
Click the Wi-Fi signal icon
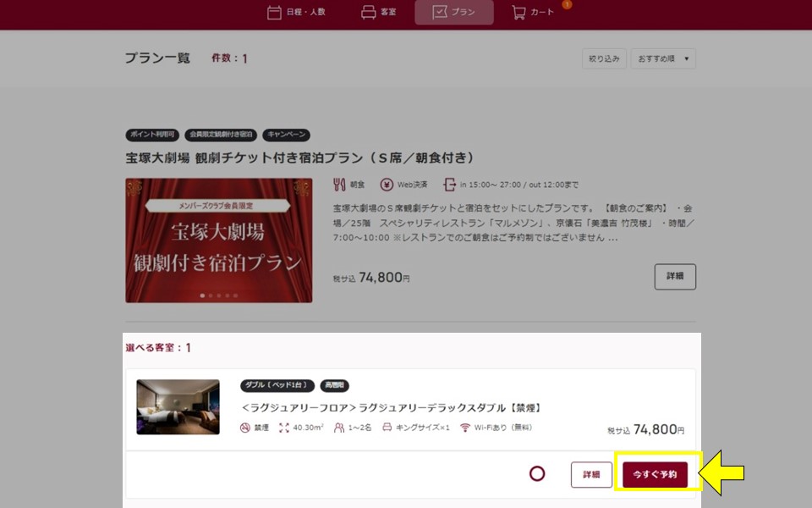pyautogui.click(x=465, y=428)
